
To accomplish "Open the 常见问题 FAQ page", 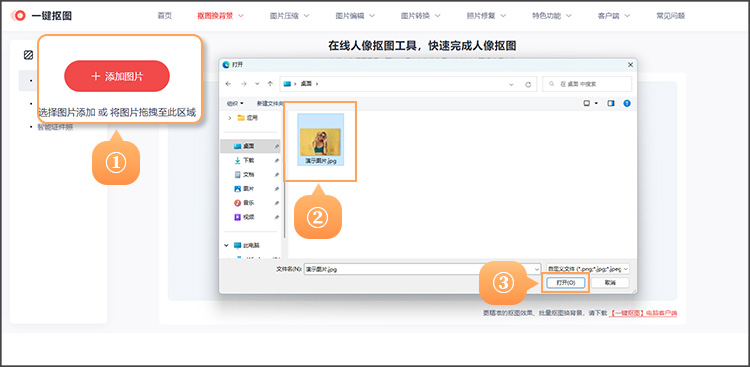I will click(x=671, y=16).
